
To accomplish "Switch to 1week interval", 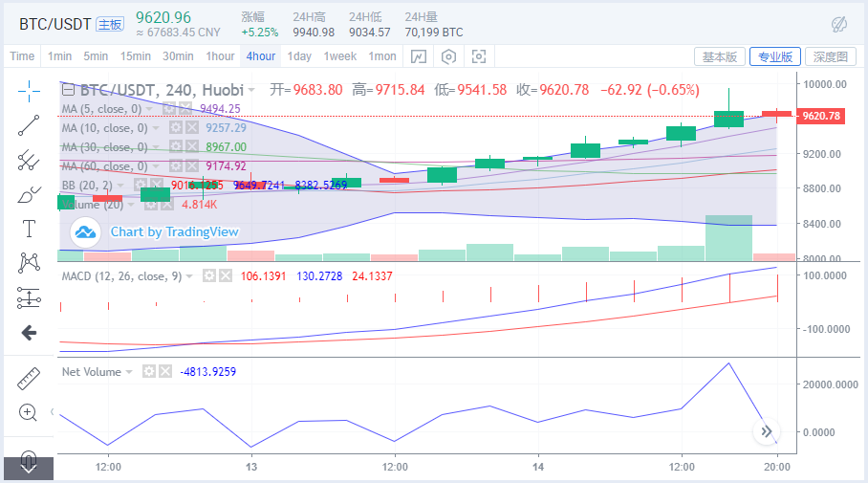I will click(340, 56).
